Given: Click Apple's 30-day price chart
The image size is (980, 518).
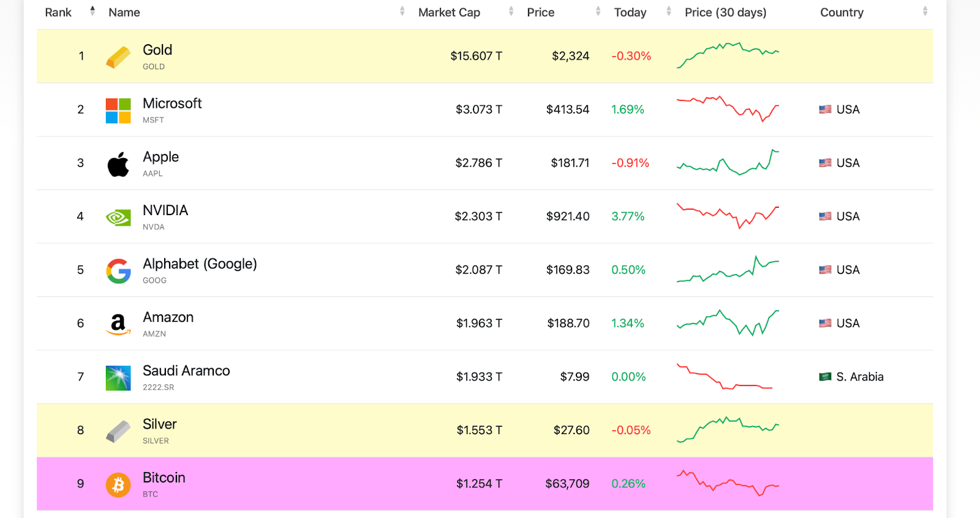Looking at the screenshot, I should tap(728, 162).
